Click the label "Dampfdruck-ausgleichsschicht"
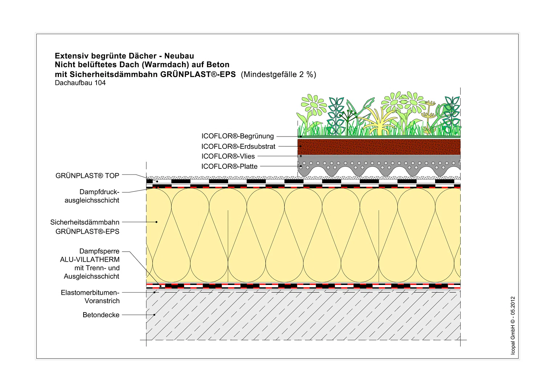This screenshot has width=555, height=392. (x=92, y=196)
